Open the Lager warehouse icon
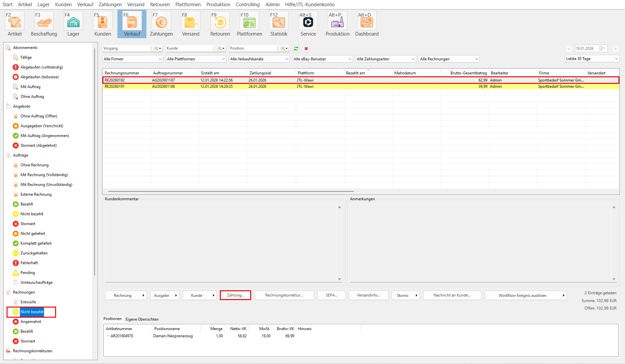The image size is (625, 364). pyautogui.click(x=73, y=22)
